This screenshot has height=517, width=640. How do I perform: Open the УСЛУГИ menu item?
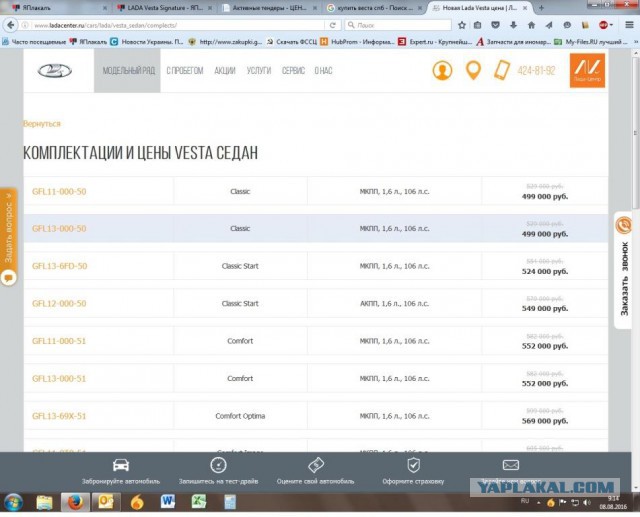pos(259,71)
